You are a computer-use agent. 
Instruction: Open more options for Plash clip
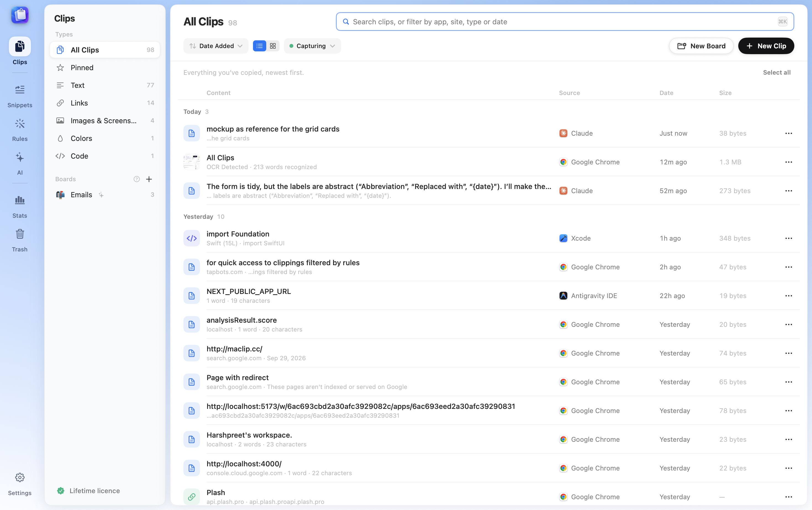[x=789, y=497]
